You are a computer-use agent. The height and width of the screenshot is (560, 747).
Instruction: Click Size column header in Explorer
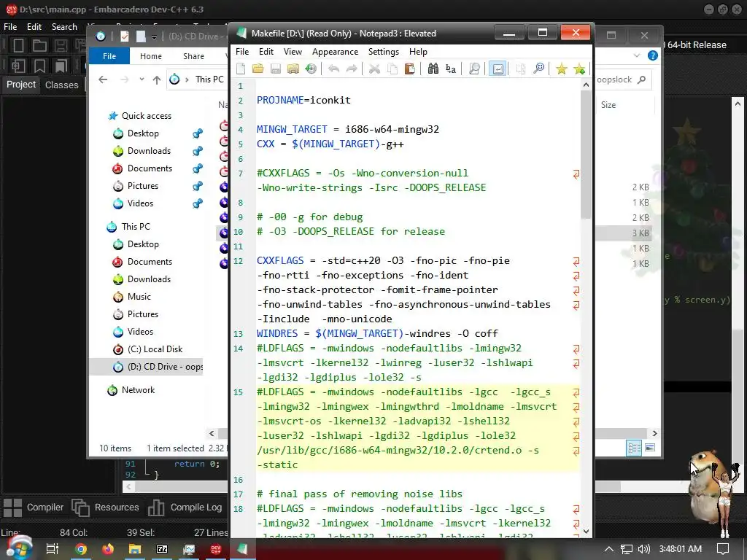click(x=608, y=105)
